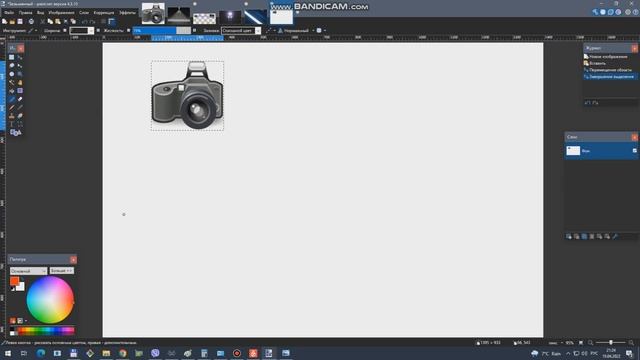Image resolution: width=640 pixels, height=360 pixels.
Task: Click the Print toolbar icon
Action: pos(31,21)
